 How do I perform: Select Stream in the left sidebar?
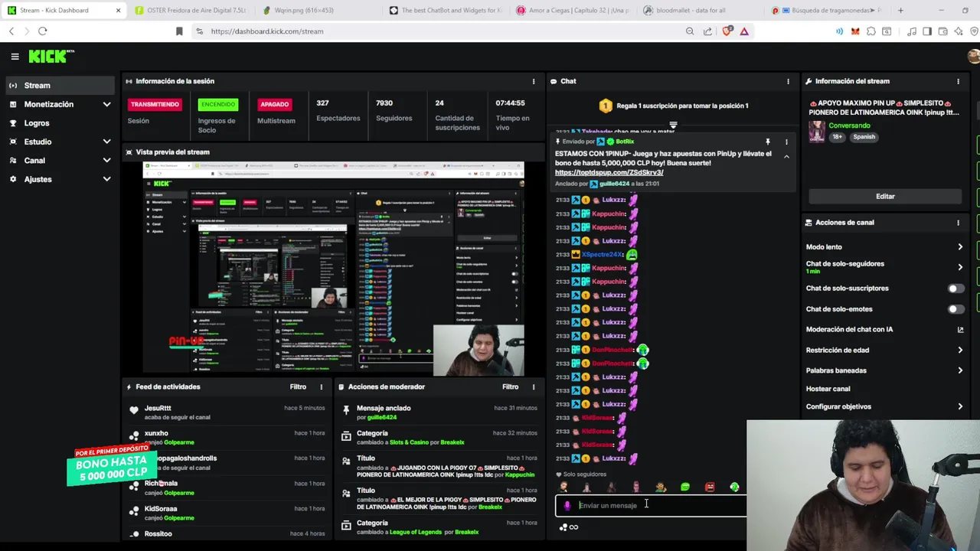point(60,86)
